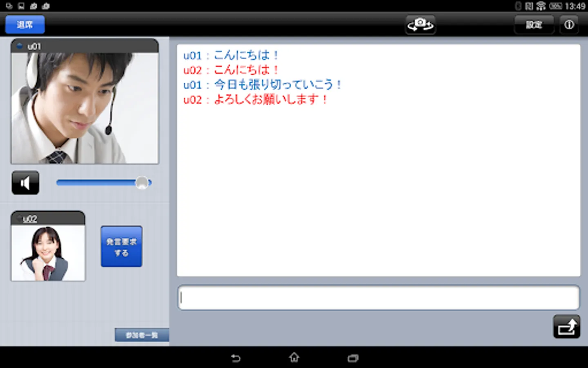Open the 設定 settings button
The image size is (588, 368).
534,25
